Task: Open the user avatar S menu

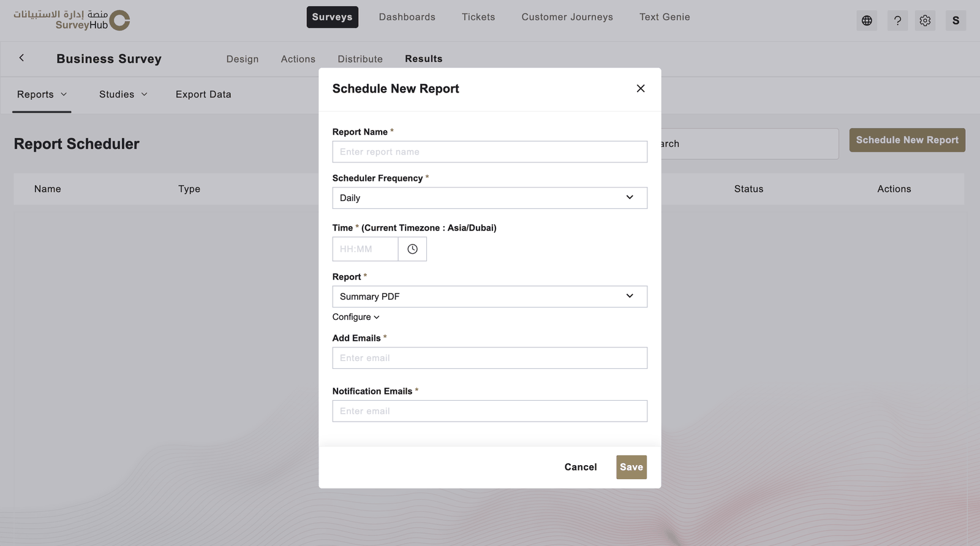Action: (x=956, y=21)
